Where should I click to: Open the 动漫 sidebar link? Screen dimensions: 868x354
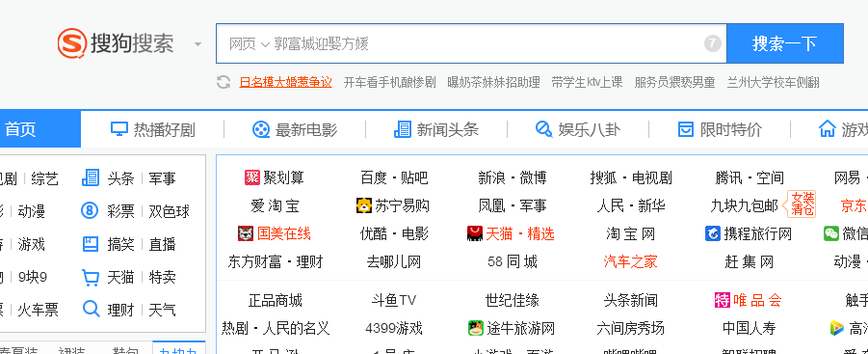pyautogui.click(x=32, y=211)
